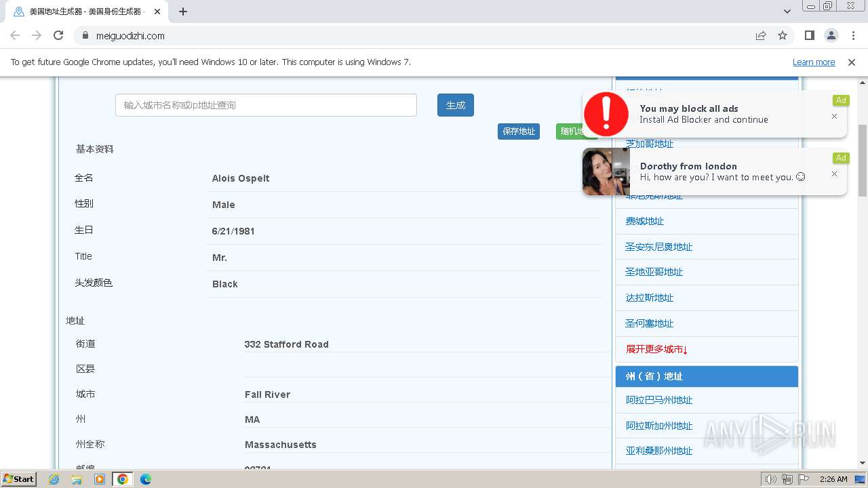Click the city or IP search input field
The height and width of the screenshot is (488, 868).
[x=266, y=105]
